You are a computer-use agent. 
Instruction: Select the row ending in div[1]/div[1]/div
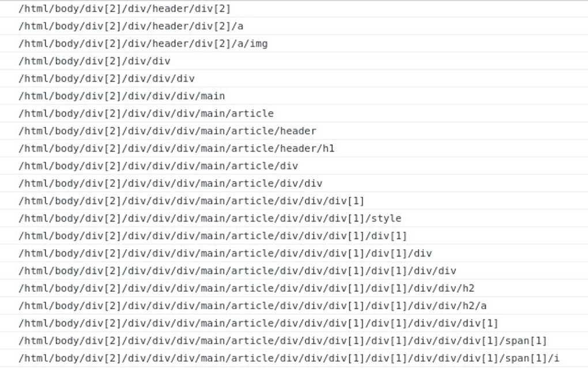point(294,253)
